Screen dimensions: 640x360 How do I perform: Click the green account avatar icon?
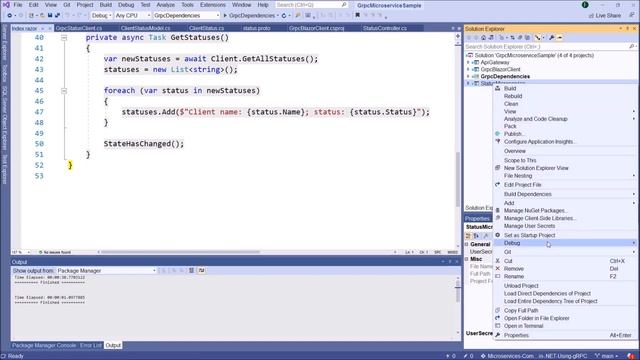[585, 5]
